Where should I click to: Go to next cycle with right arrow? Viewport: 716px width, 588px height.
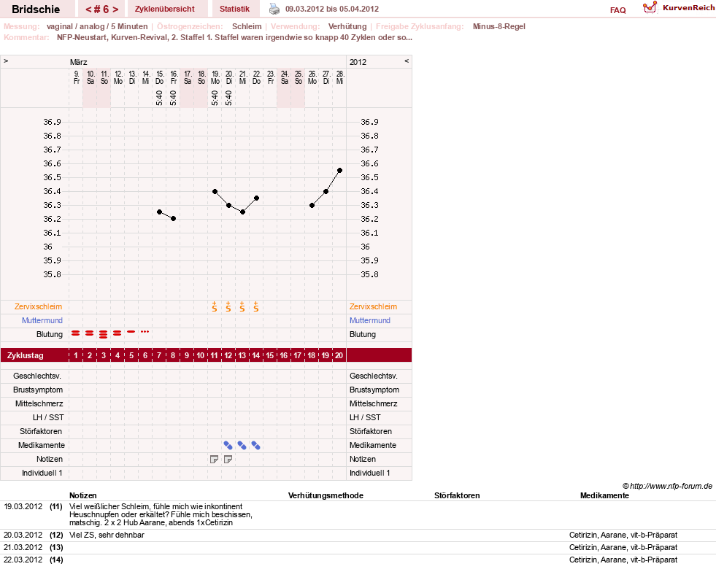[x=115, y=9]
